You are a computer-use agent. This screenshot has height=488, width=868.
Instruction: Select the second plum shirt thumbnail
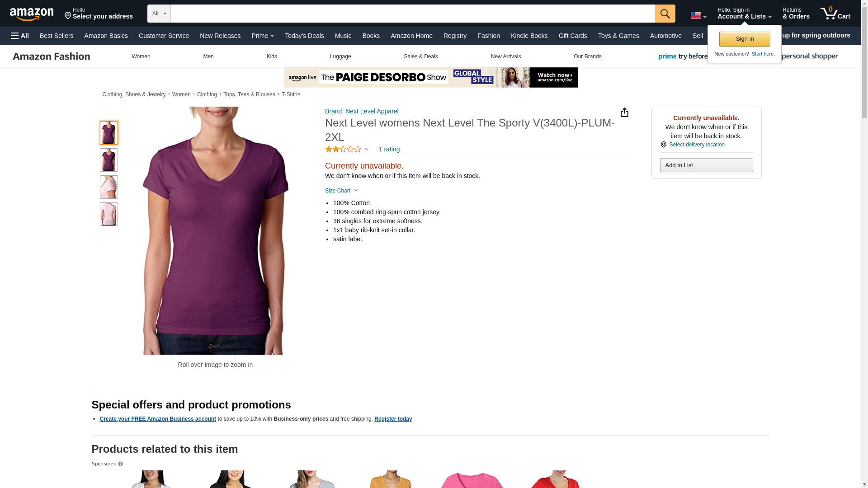point(109,160)
